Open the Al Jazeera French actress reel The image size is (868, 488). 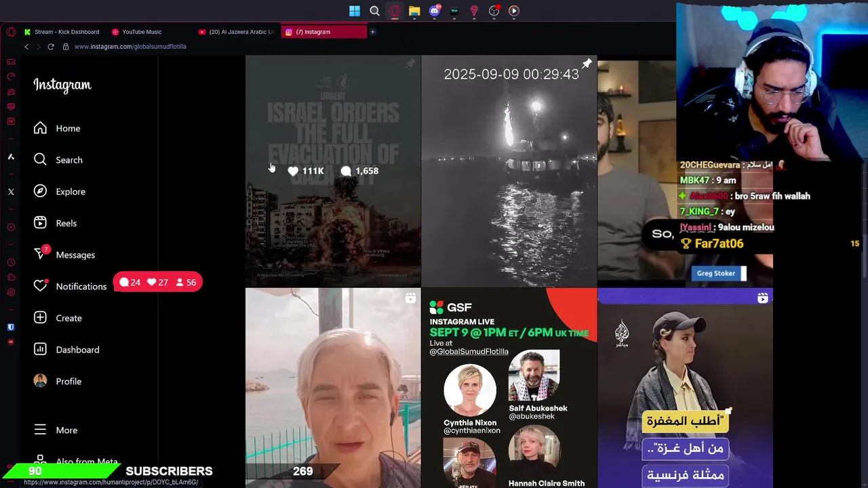[685, 388]
